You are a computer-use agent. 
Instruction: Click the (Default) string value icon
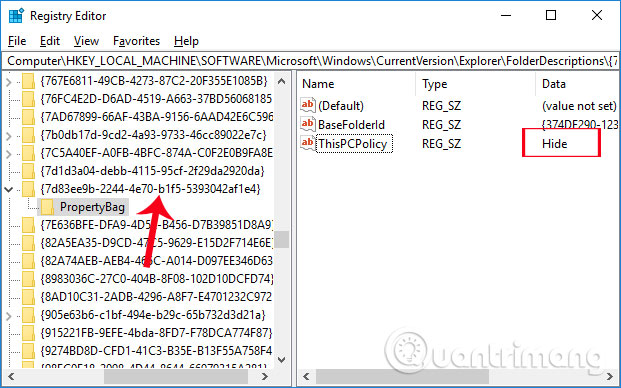click(x=308, y=105)
